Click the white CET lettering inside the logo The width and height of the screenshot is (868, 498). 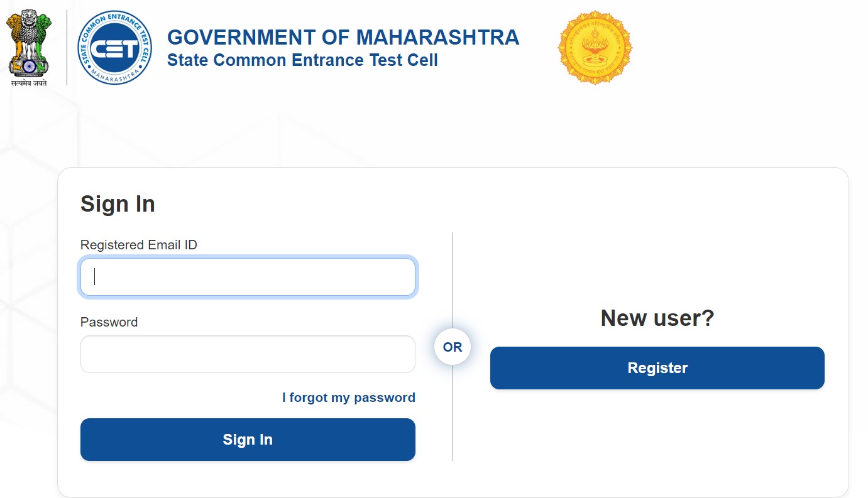pos(114,49)
